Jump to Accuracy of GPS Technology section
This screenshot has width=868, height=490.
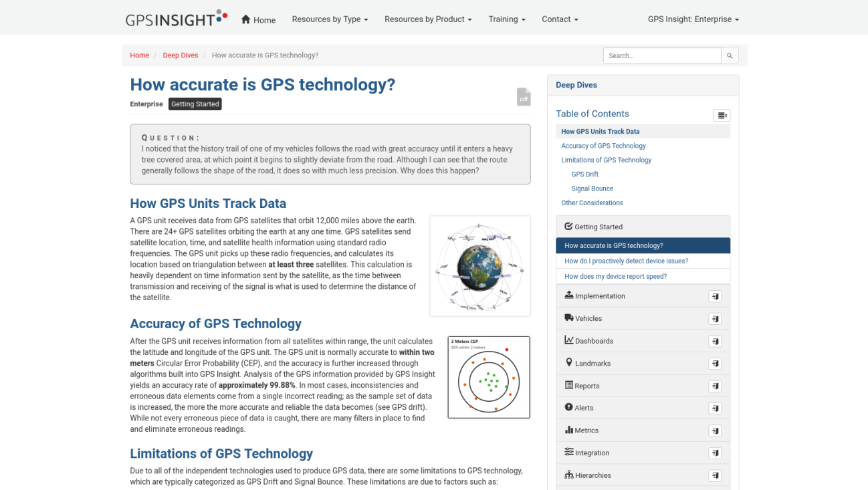(x=603, y=146)
